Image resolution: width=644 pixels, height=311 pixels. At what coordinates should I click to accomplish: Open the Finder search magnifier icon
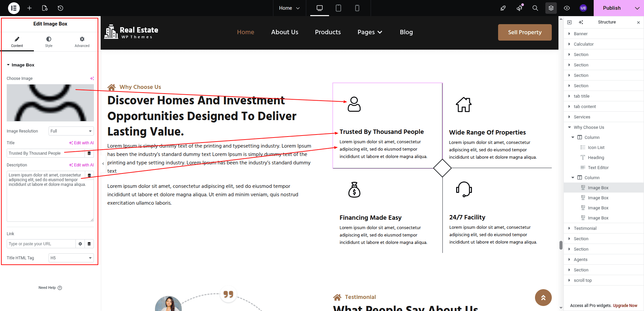(535, 8)
